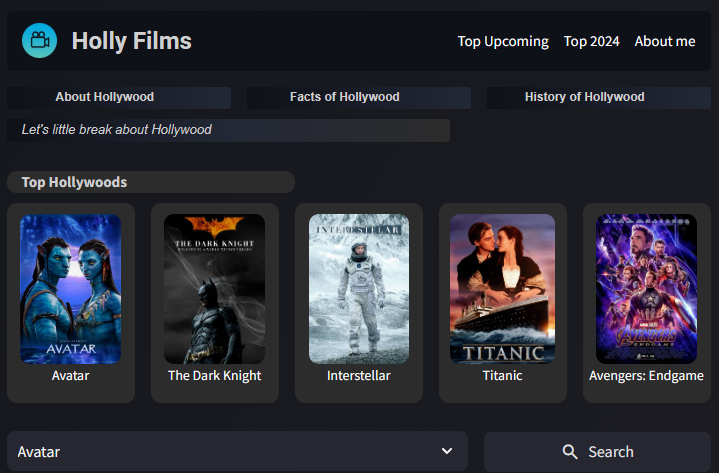Expand the About Hollywood section

[x=118, y=97]
